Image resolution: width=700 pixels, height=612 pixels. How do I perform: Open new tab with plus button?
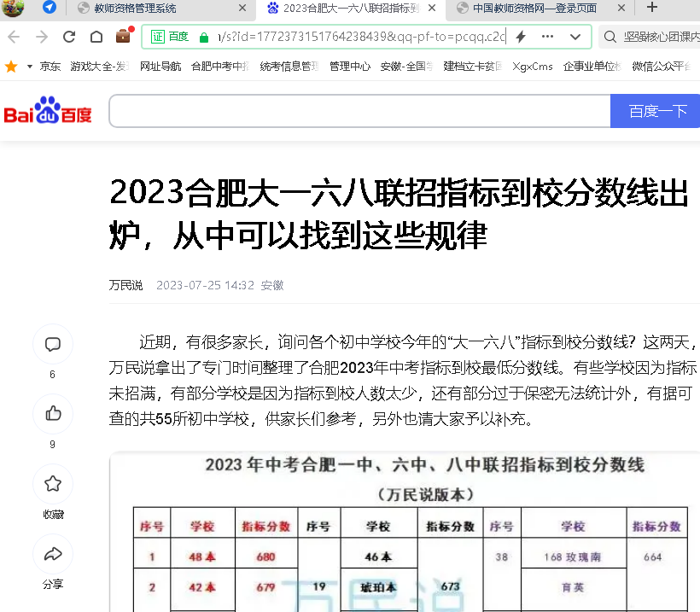coord(652,8)
